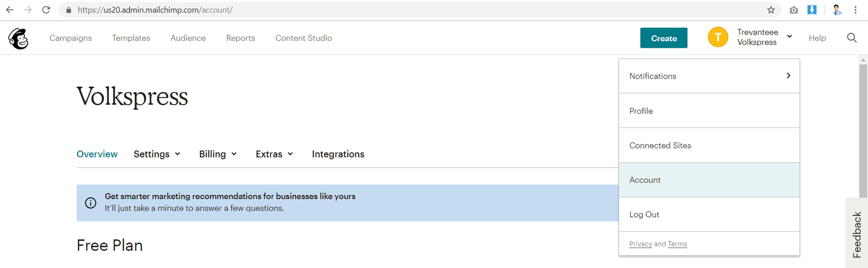
Task: Open the Campaigns page
Action: (x=71, y=38)
